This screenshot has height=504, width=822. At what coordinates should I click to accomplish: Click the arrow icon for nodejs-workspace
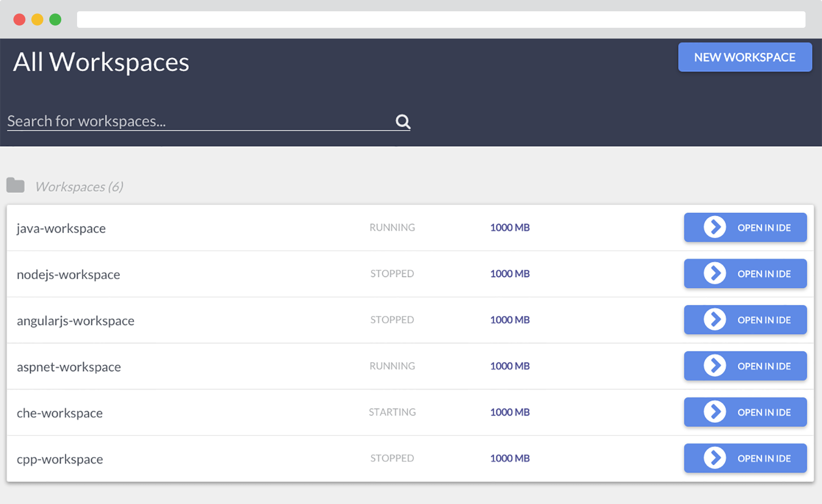715,273
